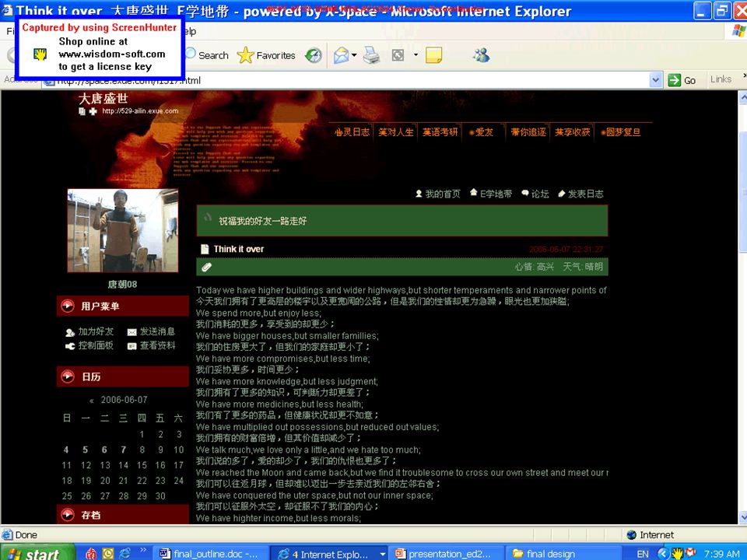Click the Go button
The height and width of the screenshot is (560, 747).
click(x=682, y=80)
